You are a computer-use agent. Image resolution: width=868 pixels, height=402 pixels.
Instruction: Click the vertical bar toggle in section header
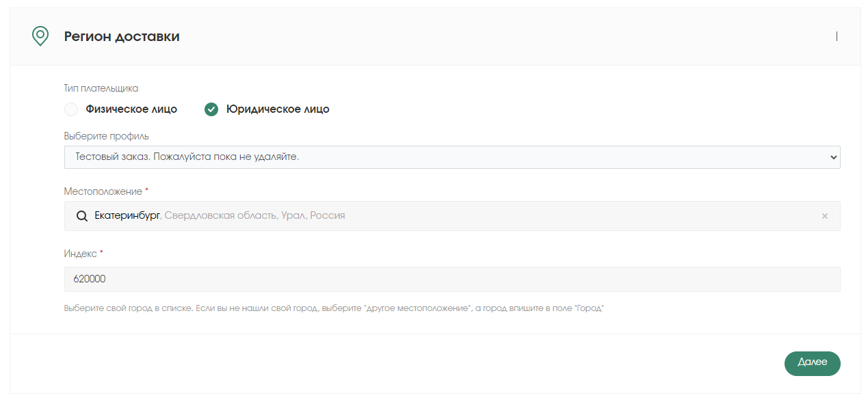837,36
